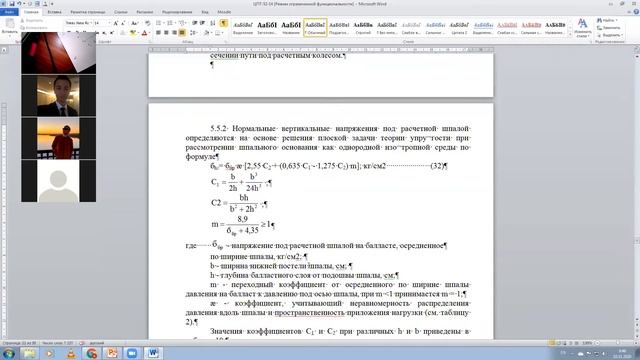Viewport: 640px width, 360px height.
Task: Select sunset participant video thumbnail
Action: [58, 138]
